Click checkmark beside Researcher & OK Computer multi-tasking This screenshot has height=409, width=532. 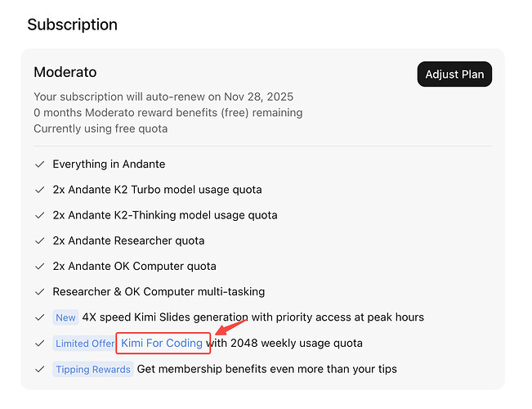tap(39, 291)
